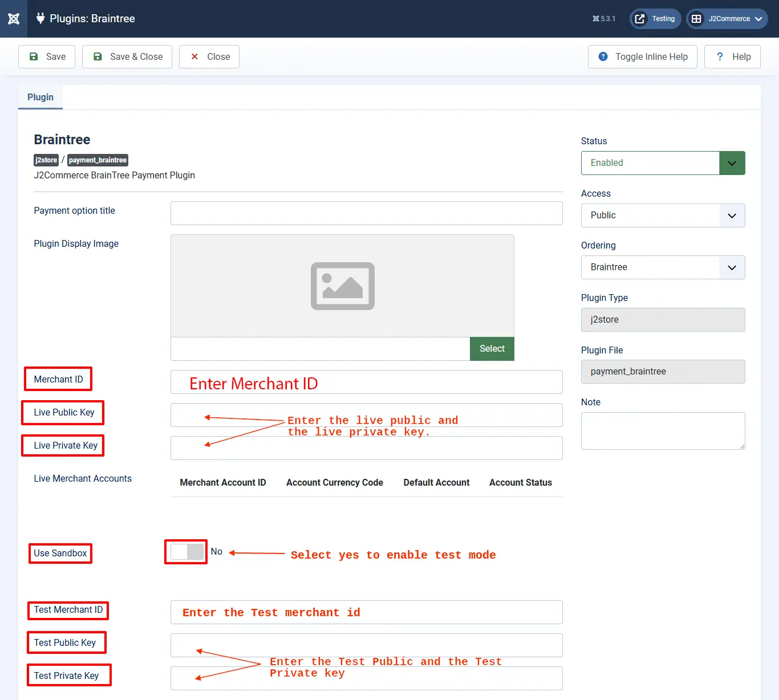Click the Plugin Display Image label
The height and width of the screenshot is (700, 779).
76,243
